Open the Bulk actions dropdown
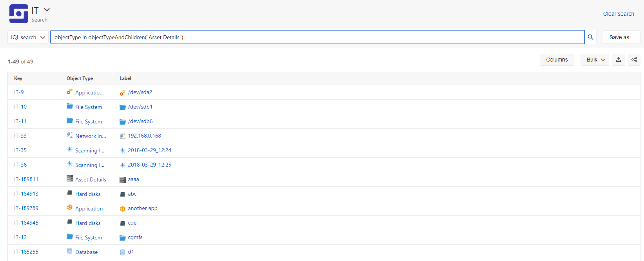 [595, 60]
